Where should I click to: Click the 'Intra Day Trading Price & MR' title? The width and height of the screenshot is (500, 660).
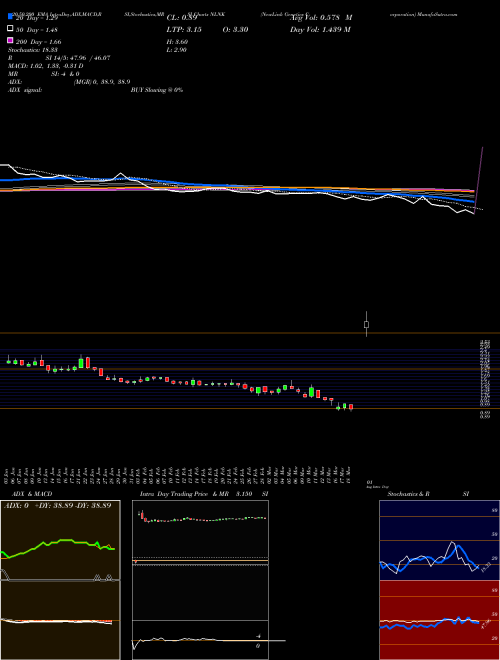(184, 494)
